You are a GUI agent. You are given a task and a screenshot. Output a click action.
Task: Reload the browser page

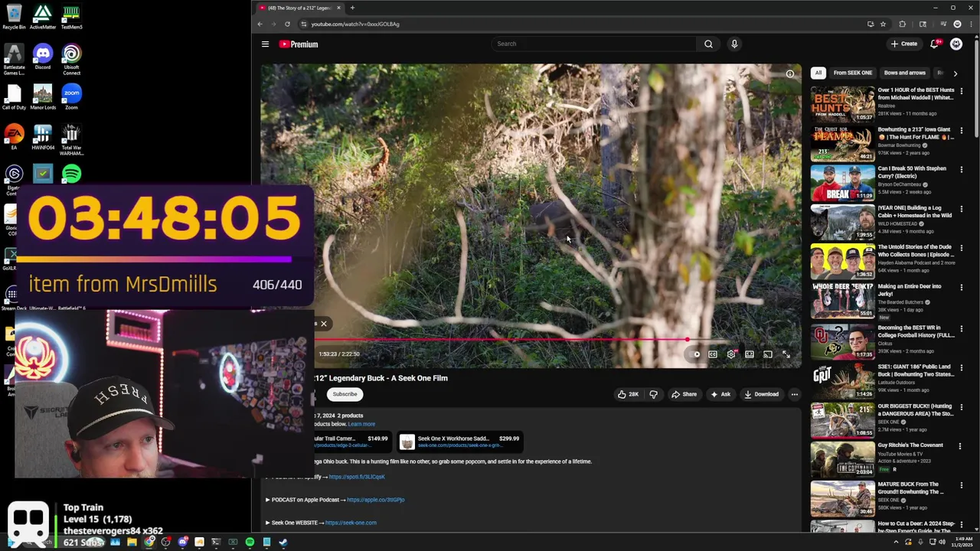(287, 24)
